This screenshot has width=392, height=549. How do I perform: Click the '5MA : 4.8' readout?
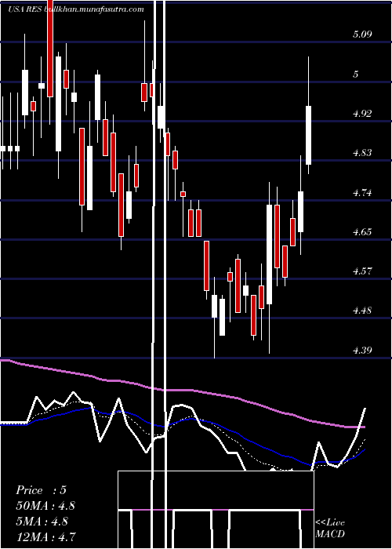43,521
